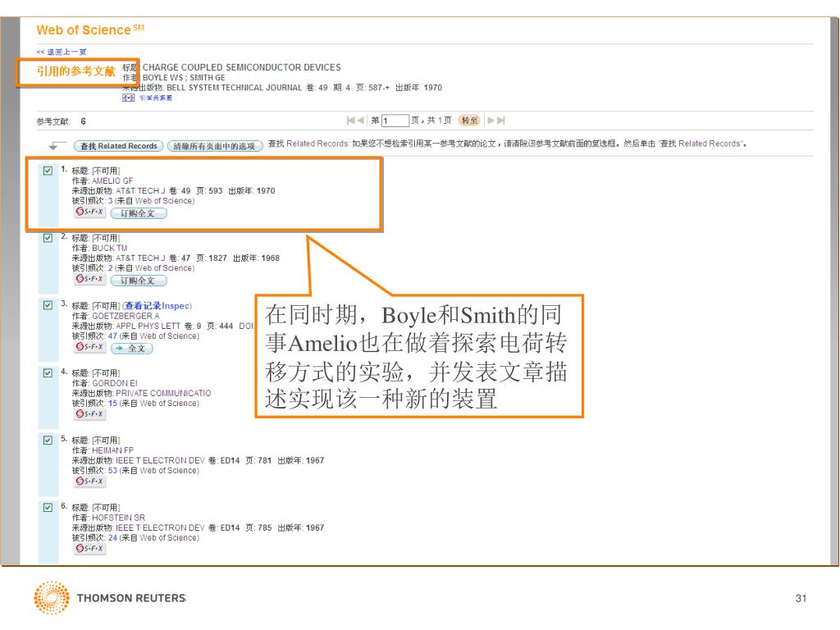Click author name HOFSTEIN SR
Screen dimensions: 840x630
(118, 518)
